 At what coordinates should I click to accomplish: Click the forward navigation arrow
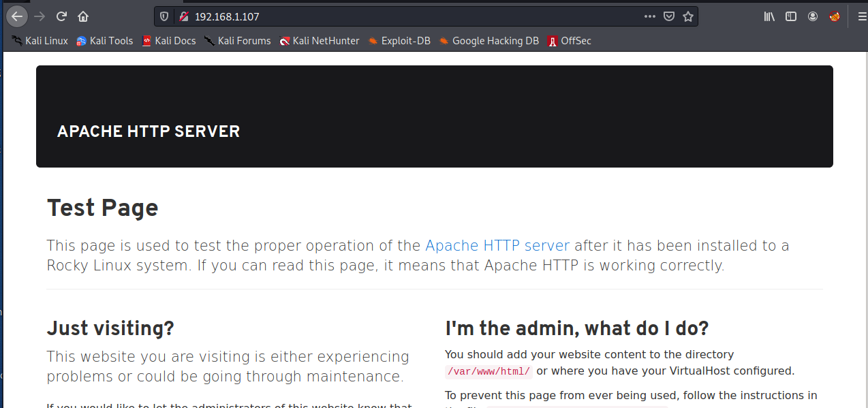[x=40, y=16]
